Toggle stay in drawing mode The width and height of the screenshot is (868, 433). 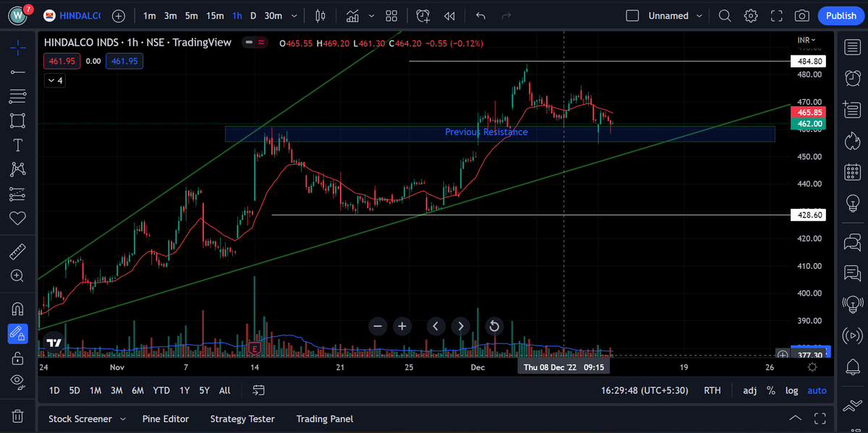[18, 333]
